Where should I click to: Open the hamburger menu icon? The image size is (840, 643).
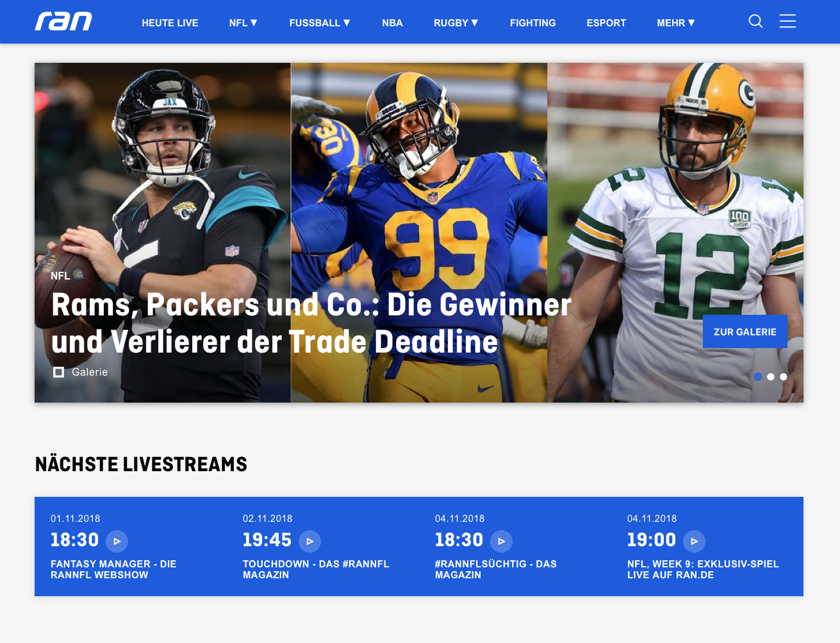[787, 21]
